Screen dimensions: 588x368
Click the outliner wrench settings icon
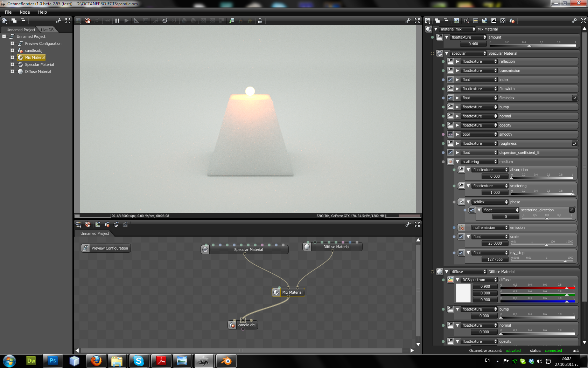pyautogui.click(x=59, y=21)
